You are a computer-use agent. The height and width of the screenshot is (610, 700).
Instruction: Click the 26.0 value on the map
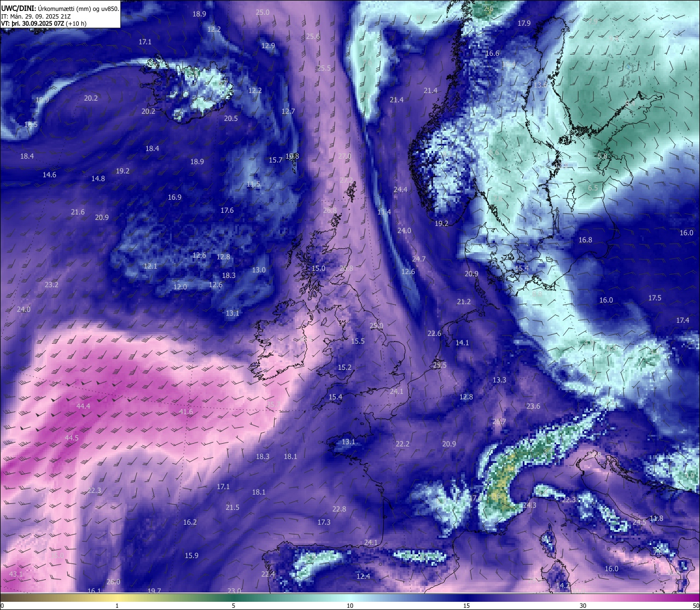tap(113, 582)
